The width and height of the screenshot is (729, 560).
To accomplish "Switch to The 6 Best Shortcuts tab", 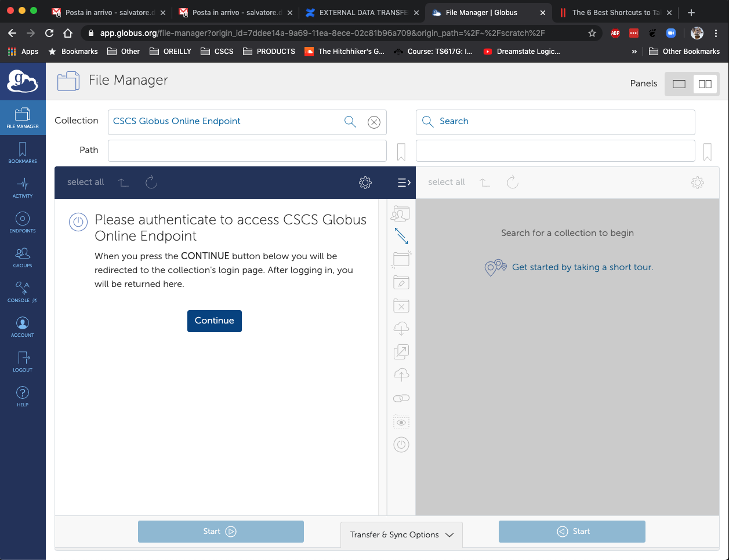I will (615, 12).
